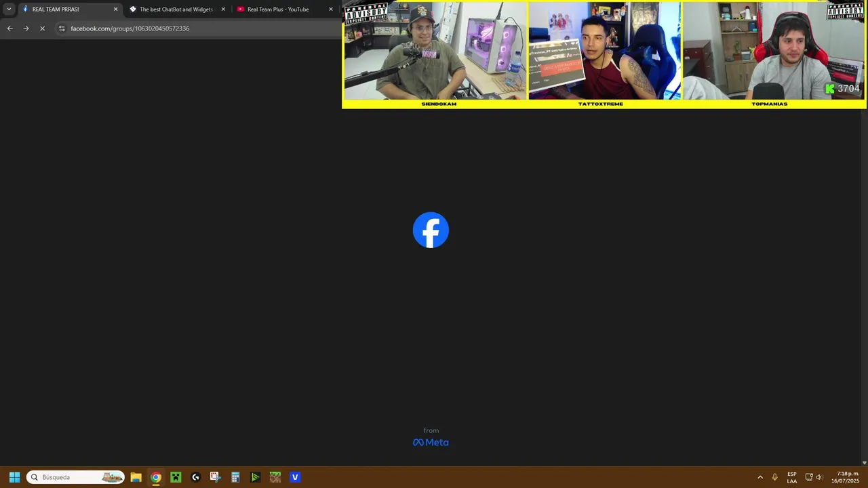The image size is (868, 488).
Task: Close The best ChatBot and Widgets tab
Action: point(223,9)
